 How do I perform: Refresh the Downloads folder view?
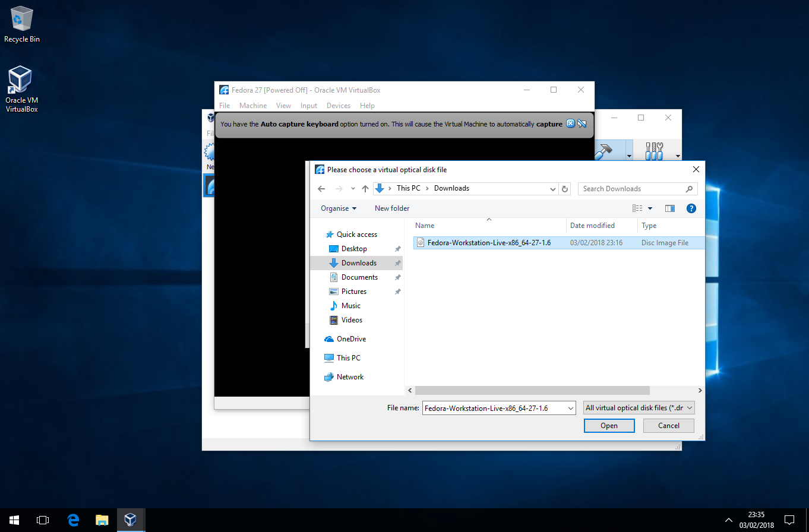click(565, 189)
